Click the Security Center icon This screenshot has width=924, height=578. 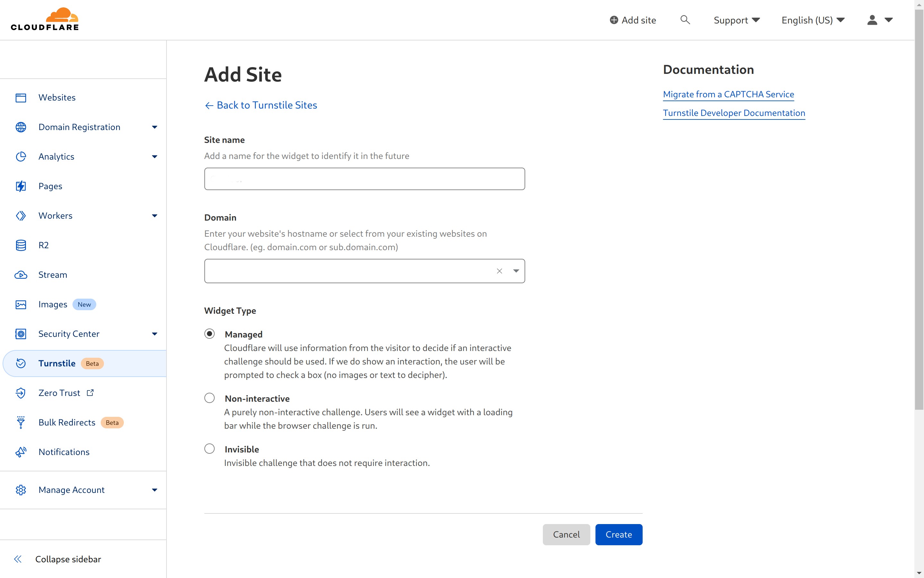click(21, 334)
